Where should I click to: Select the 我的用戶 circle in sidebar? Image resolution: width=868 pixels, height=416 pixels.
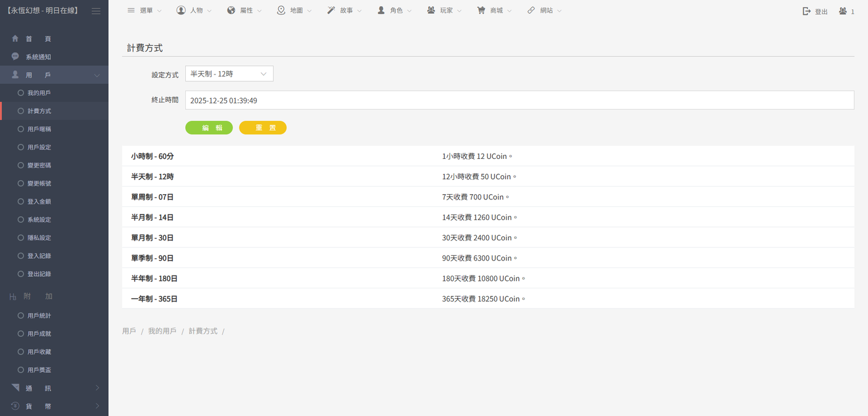click(21, 93)
